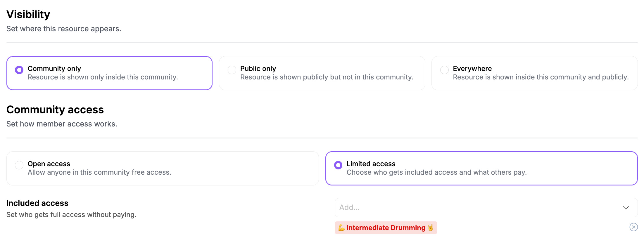The height and width of the screenshot is (243, 644).
Task: Click 'Set who gets full access without paying.'
Action: point(71,215)
